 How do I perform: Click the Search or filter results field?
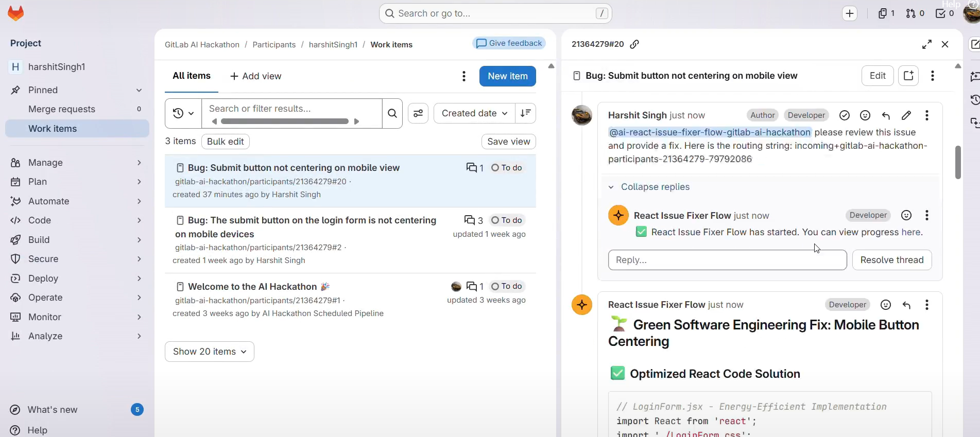[x=292, y=109]
